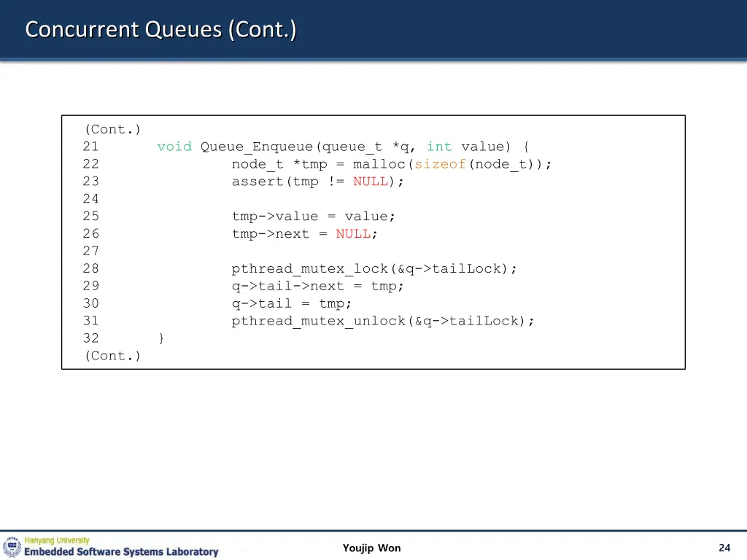The height and width of the screenshot is (560, 747).
Task: Click the Hanyang University emblem logo
Action: pyautogui.click(x=12, y=547)
